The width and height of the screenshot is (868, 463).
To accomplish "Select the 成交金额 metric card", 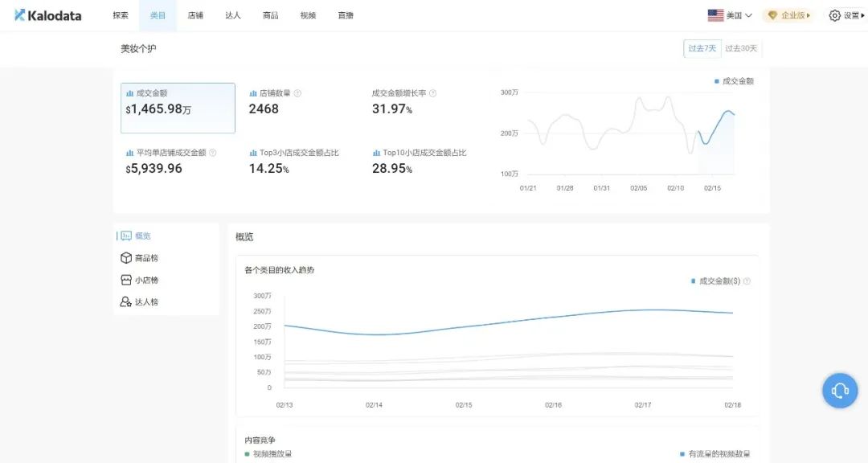I will pyautogui.click(x=178, y=108).
